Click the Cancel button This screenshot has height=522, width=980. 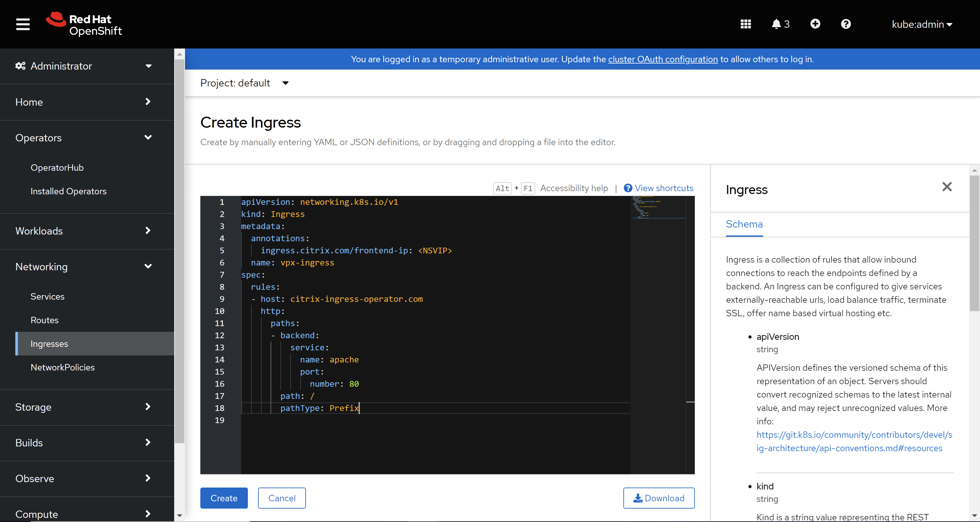tap(281, 498)
